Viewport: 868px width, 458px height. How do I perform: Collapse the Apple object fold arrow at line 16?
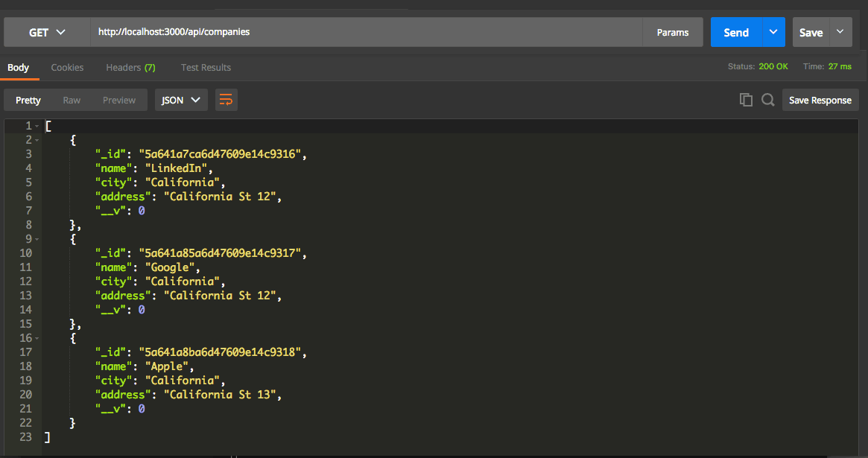pos(37,339)
